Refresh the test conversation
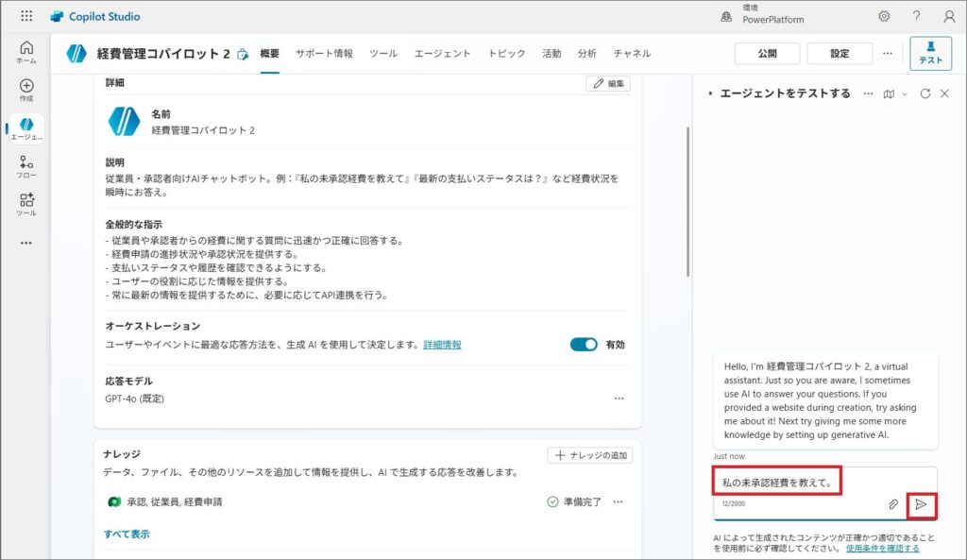The image size is (967, 560). coord(925,93)
